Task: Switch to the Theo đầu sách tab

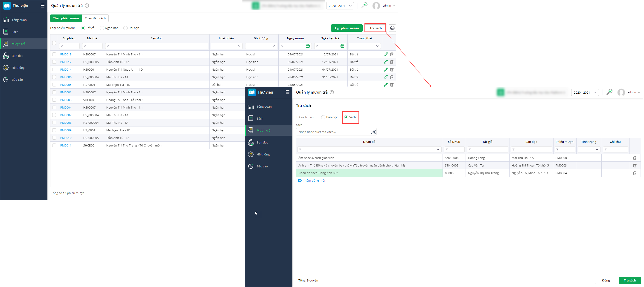Action: pos(95,18)
